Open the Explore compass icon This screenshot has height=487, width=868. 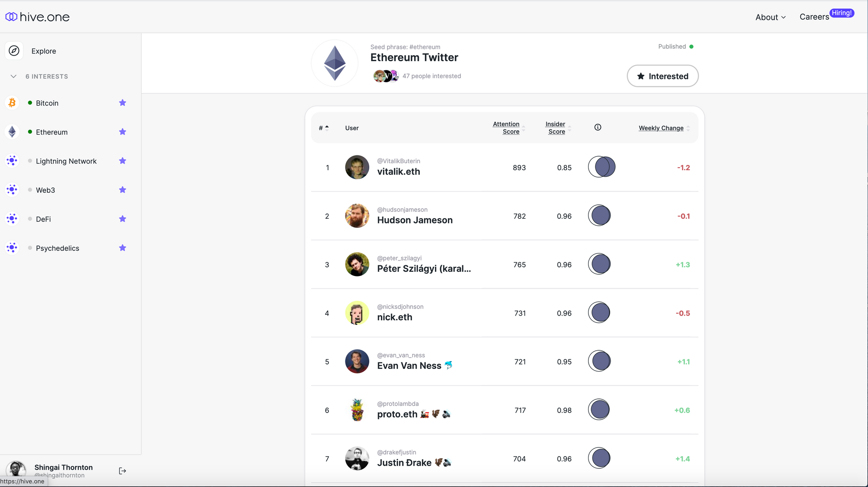tap(14, 51)
